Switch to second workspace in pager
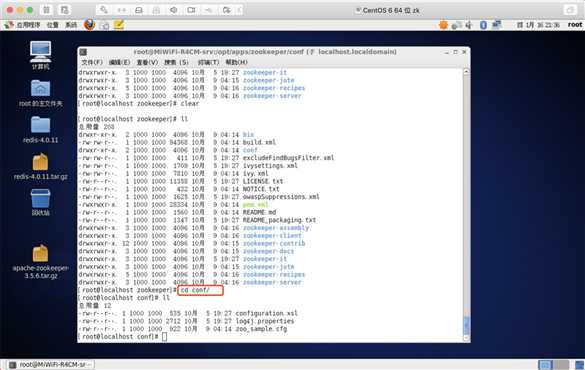This screenshot has height=370, width=585. (x=561, y=364)
